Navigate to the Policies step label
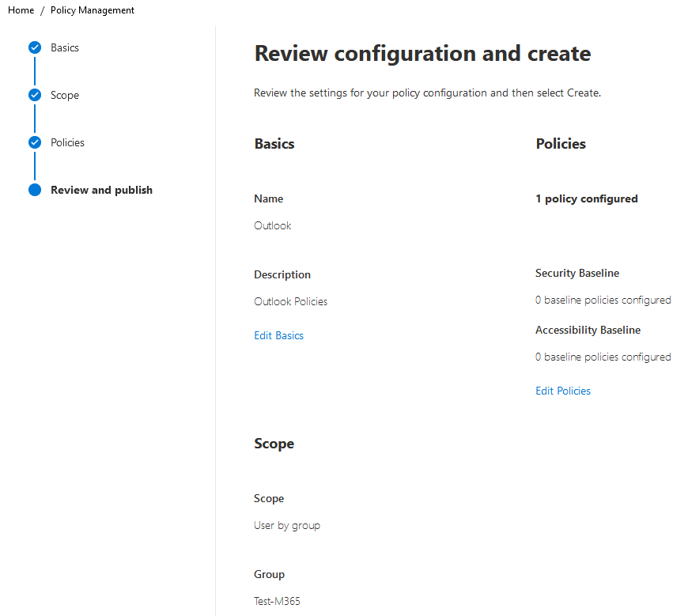This screenshot has height=616, width=688. pos(67,142)
